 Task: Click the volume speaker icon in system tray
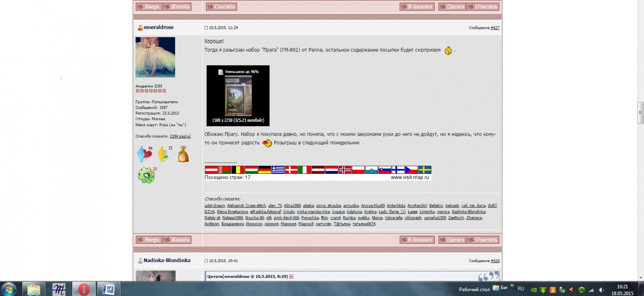601,290
